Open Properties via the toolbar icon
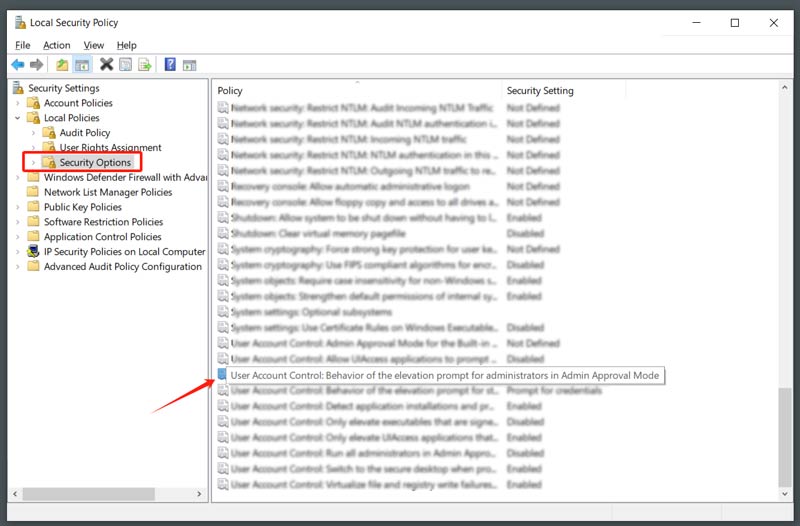800x526 pixels. [126, 65]
